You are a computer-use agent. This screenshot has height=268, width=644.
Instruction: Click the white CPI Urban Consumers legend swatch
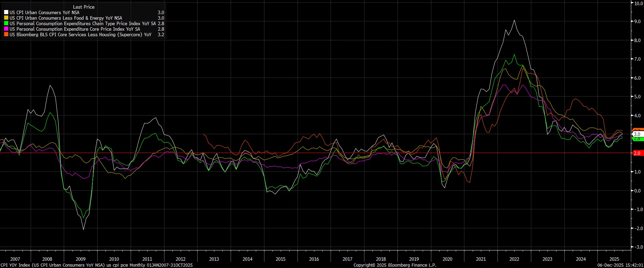point(6,12)
